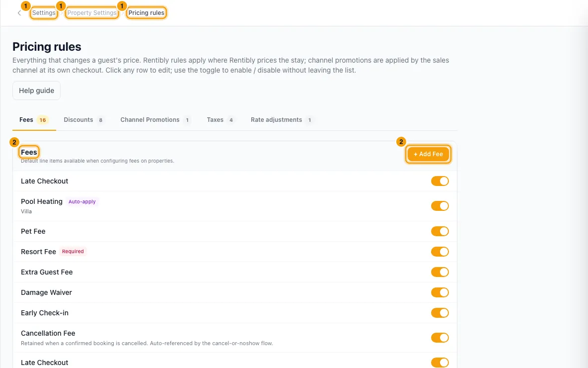Select the Pricing rules breadcrumb
The image size is (588, 368).
click(146, 13)
